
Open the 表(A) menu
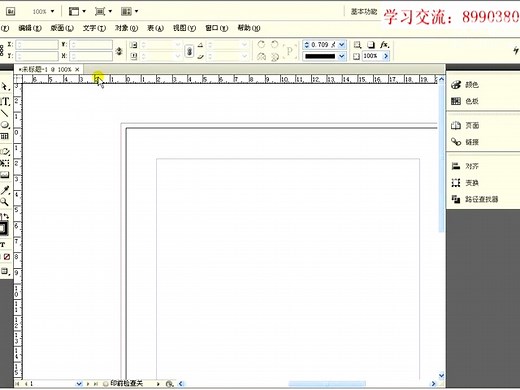[x=155, y=28]
